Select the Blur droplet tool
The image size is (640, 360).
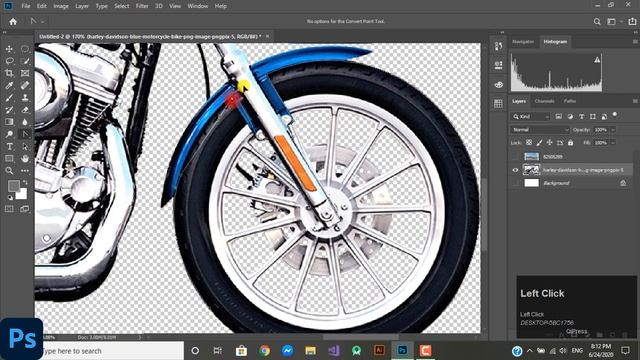coord(25,122)
